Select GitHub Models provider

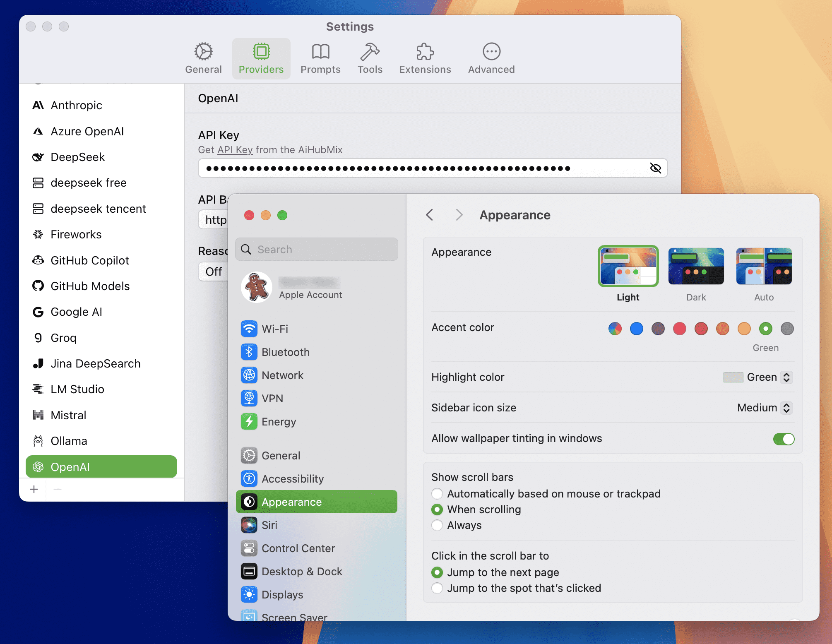coord(101,286)
